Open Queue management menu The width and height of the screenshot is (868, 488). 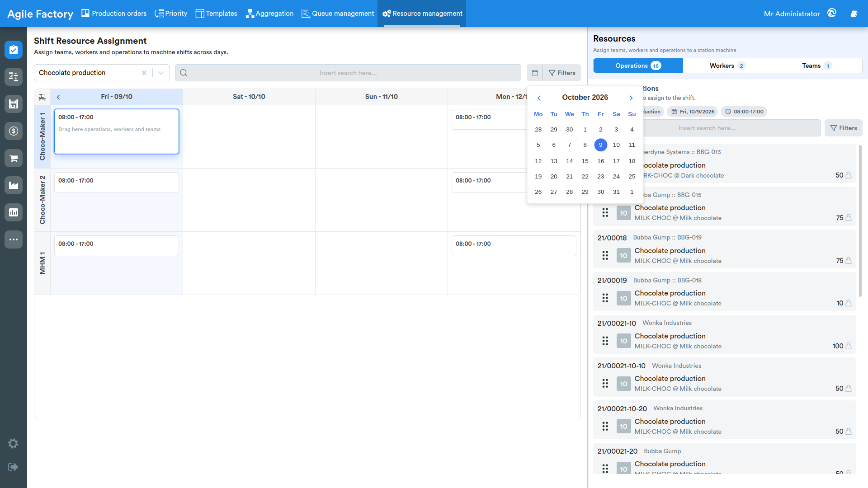tap(338, 14)
